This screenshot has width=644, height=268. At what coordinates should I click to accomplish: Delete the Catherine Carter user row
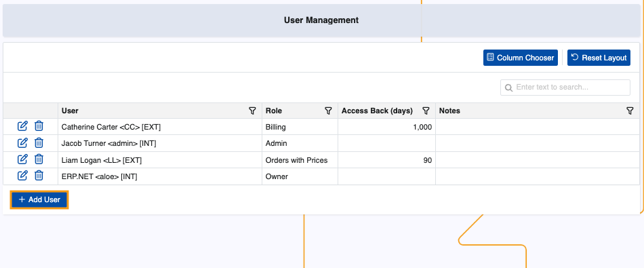coord(39,126)
